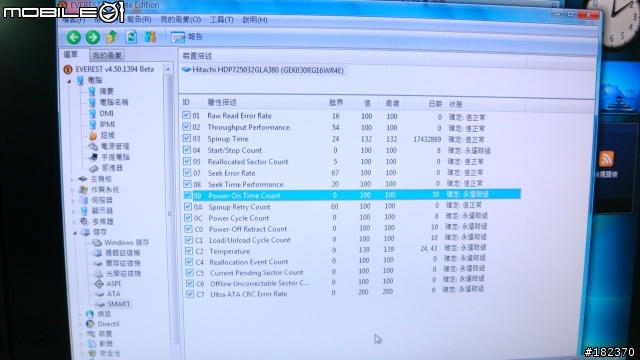Sort by the threshold column header
Viewport: 640px width, 360px height.
336,103
